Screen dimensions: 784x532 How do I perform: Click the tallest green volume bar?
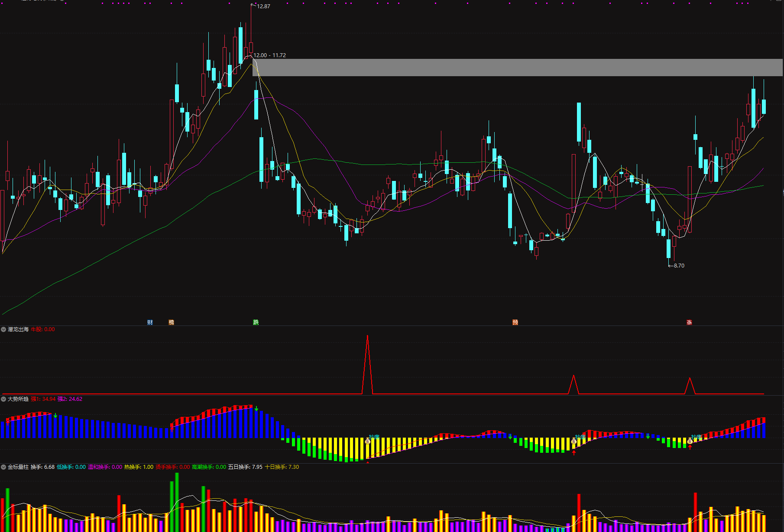(x=177, y=502)
